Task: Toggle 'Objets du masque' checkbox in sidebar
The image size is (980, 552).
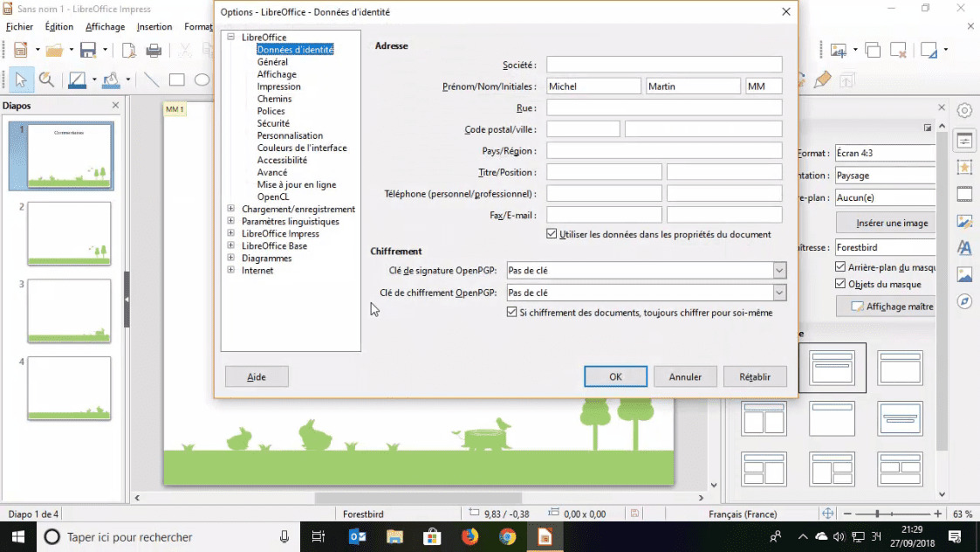Action: coord(840,284)
